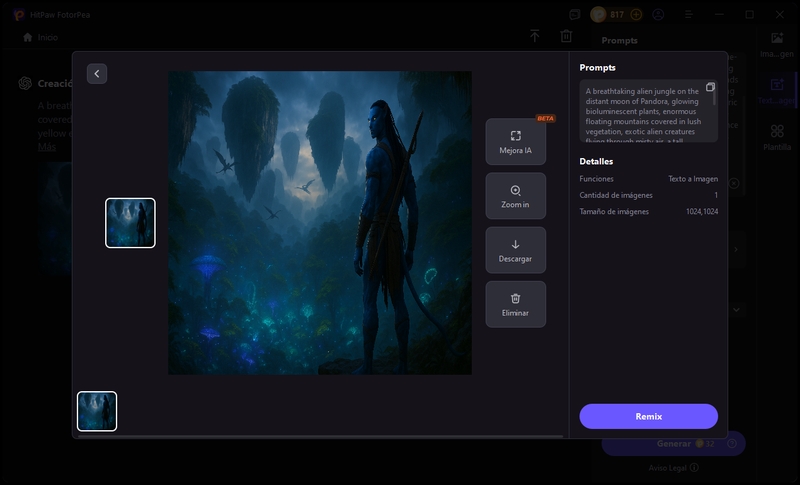The width and height of the screenshot is (800, 485).
Task: Click the purple Remix button
Action: (x=648, y=416)
